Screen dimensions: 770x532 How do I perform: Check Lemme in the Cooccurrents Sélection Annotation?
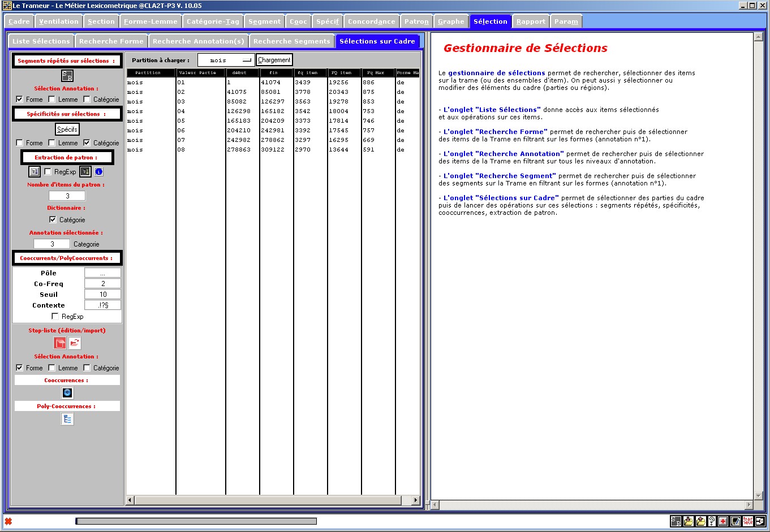click(52, 367)
